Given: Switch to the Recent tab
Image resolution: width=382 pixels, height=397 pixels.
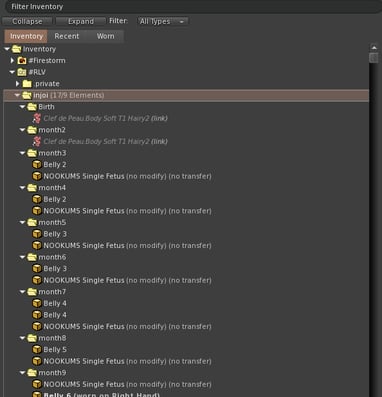Looking at the screenshot, I should 67,36.
